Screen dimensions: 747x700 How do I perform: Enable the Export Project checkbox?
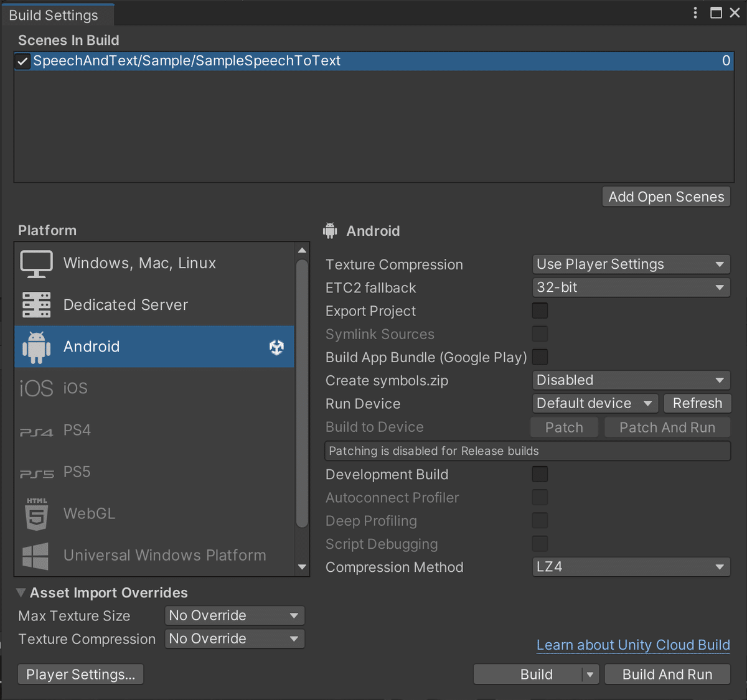(x=540, y=310)
